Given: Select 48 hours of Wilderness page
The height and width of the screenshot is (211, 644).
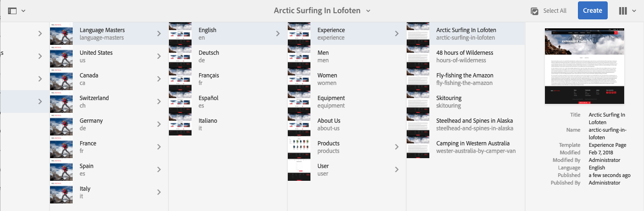Looking at the screenshot, I should click(x=465, y=56).
